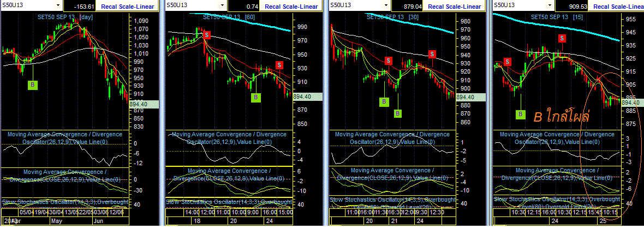Click the S marker near 945 in 15-minute chart
This screenshot has height=229, width=644.
562,38
